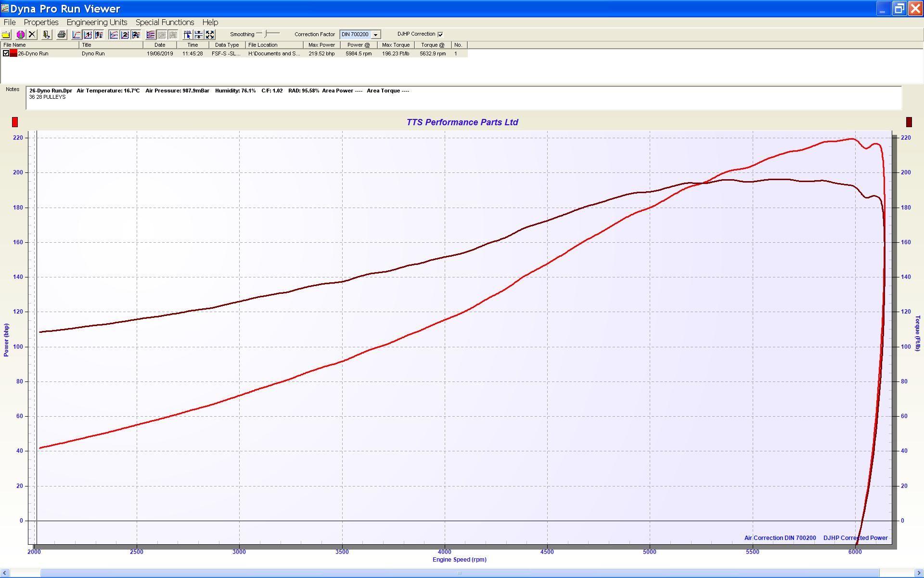Open the Engineering Units menu
The height and width of the screenshot is (578, 924).
point(97,22)
